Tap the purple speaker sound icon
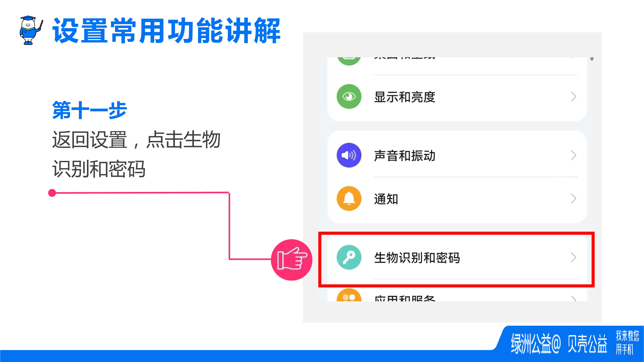644x362 pixels. click(349, 155)
